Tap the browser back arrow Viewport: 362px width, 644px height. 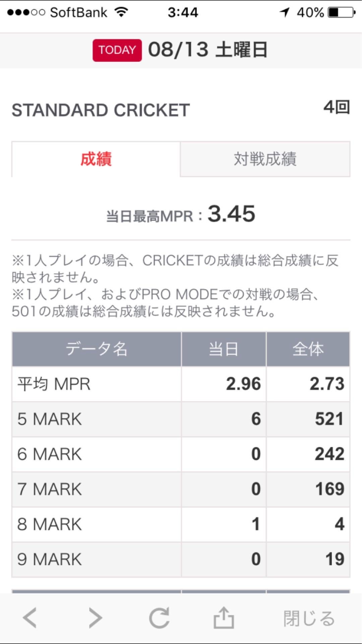[x=30, y=618]
